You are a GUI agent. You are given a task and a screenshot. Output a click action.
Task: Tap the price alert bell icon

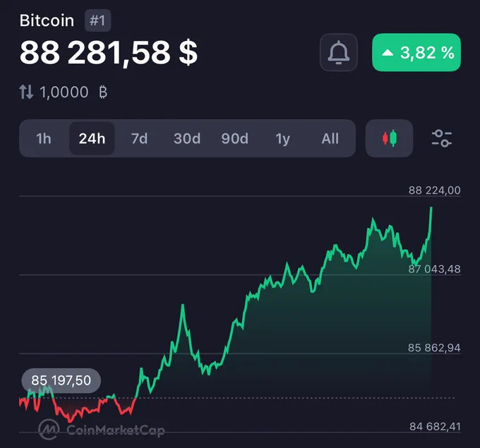click(x=339, y=52)
